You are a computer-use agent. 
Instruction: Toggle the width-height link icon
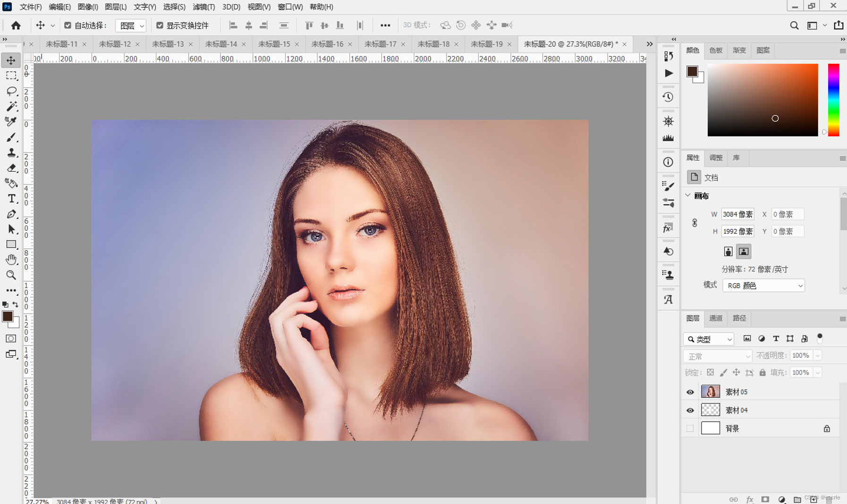(695, 223)
